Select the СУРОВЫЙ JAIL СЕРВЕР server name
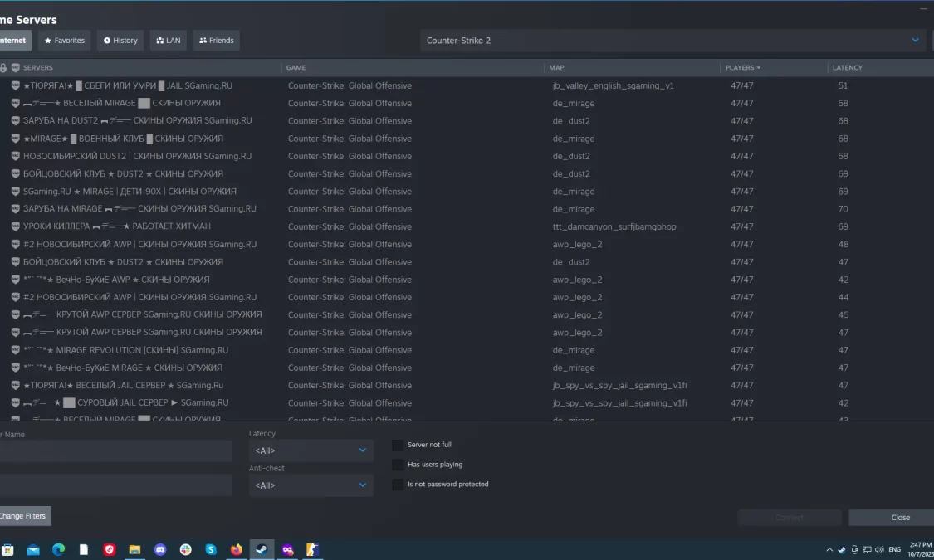The image size is (934, 560). (125, 403)
